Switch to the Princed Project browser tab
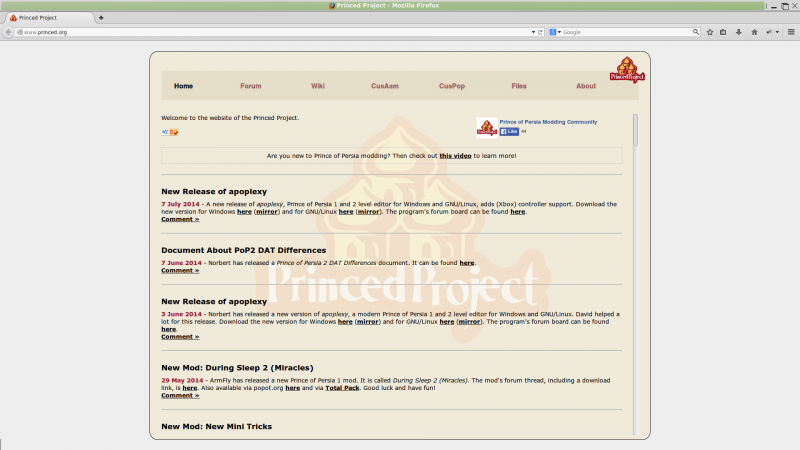The width and height of the screenshot is (800, 450). pyautogui.click(x=49, y=18)
